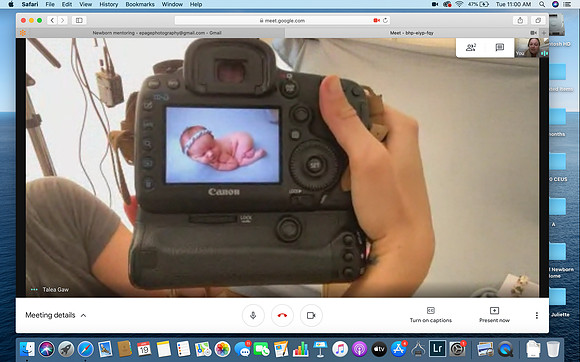The width and height of the screenshot is (580, 362).
Task: Check battery status at 47%
Action: coord(478,4)
